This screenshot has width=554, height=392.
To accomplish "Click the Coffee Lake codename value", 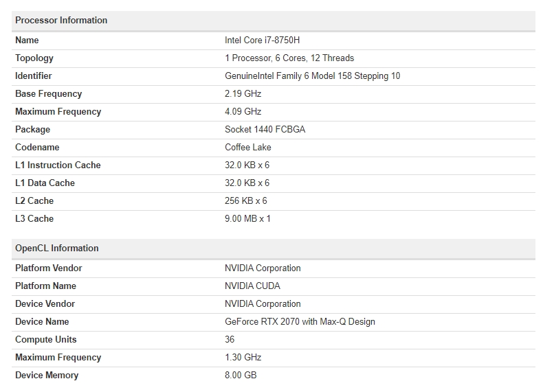I will (247, 148).
